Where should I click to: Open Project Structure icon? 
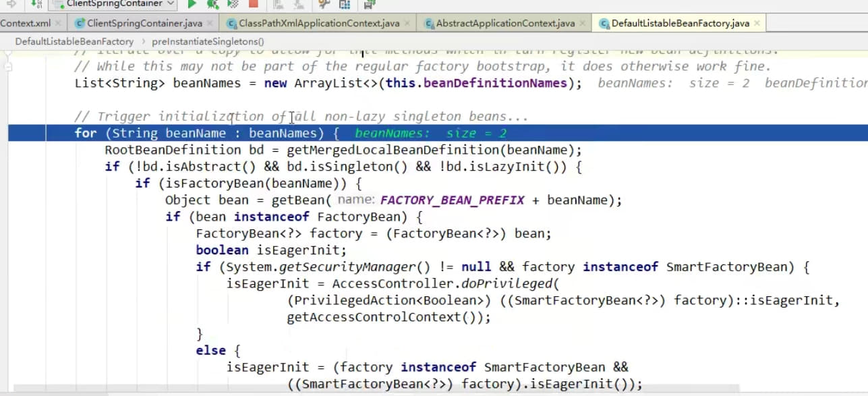tap(345, 4)
